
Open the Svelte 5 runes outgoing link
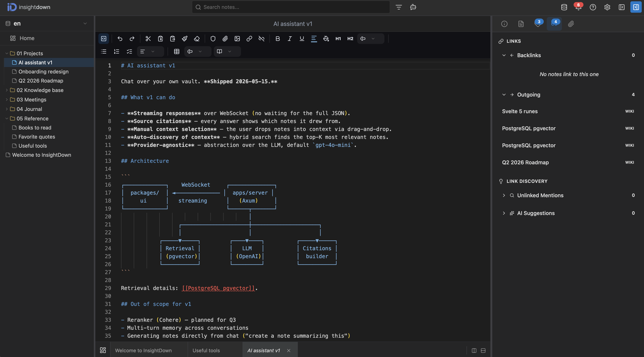(520, 111)
